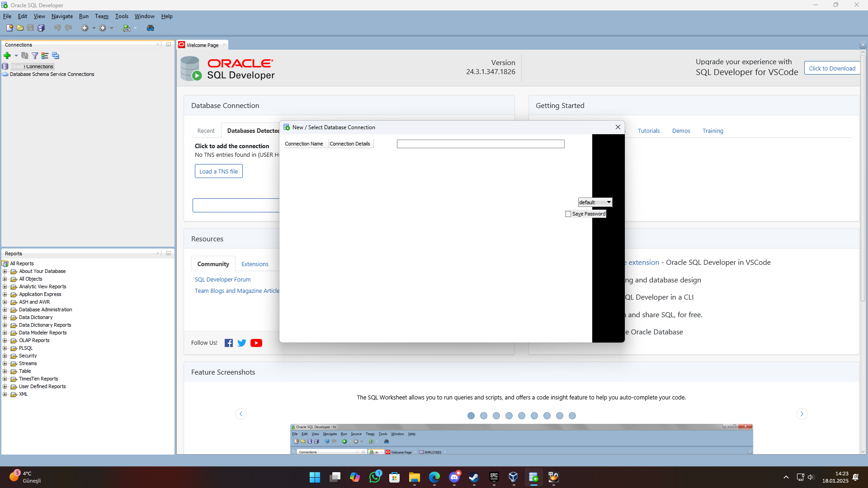Open the Team menu
868x488 pixels.
(x=102, y=16)
